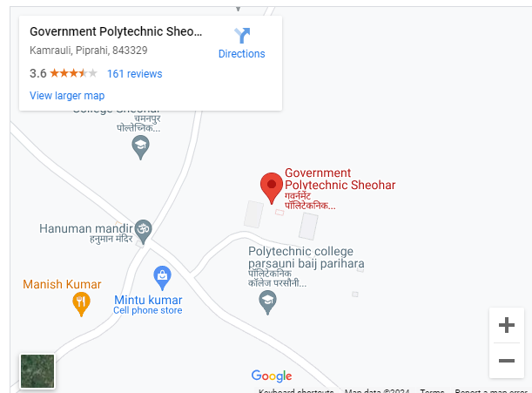The image size is (532, 393).
Task: Open the 161 reviews link
Action: (135, 74)
